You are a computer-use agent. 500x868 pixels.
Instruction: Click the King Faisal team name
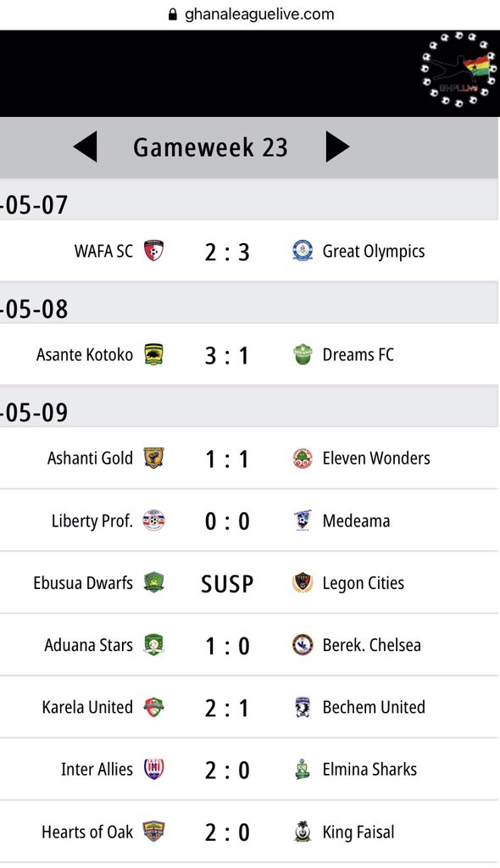point(358,832)
